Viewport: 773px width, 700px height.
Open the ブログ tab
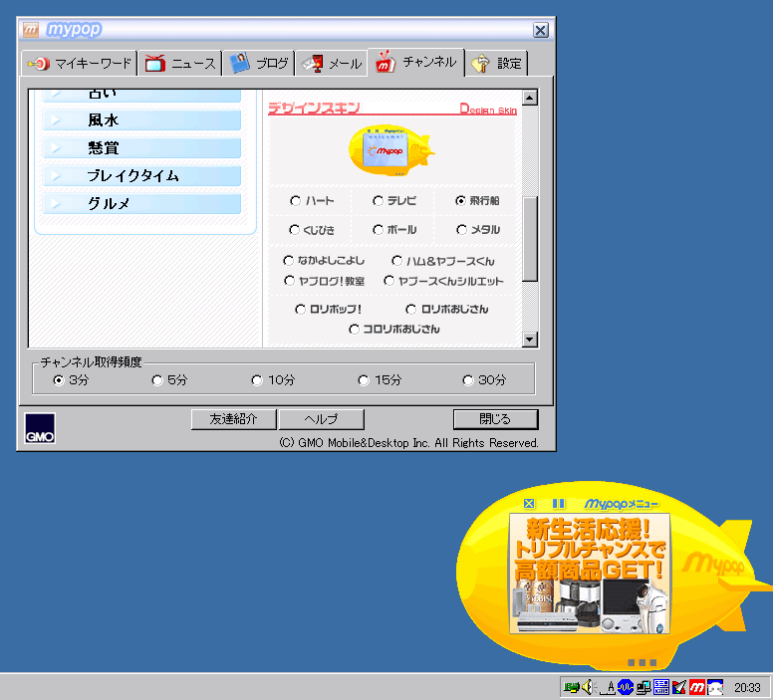tap(259, 64)
